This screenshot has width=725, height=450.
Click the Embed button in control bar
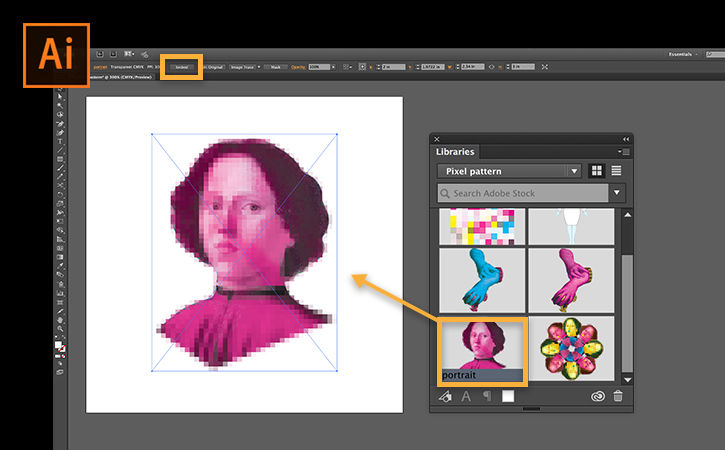point(181,67)
